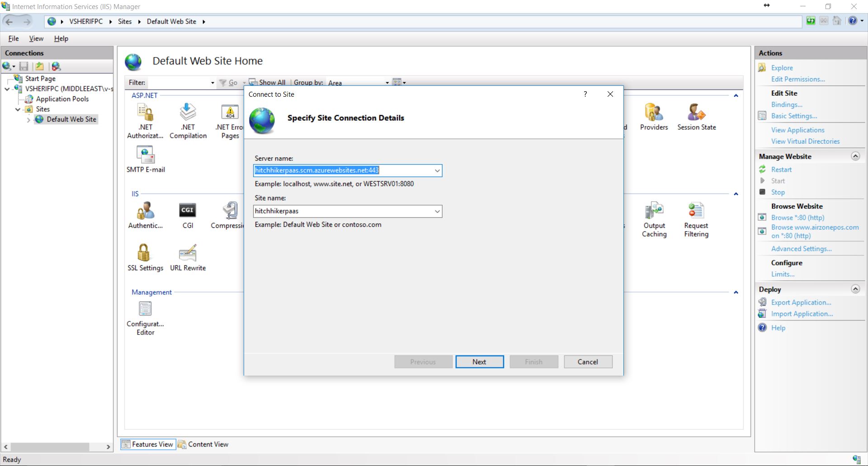Open the Providers feature icon

coord(654,113)
